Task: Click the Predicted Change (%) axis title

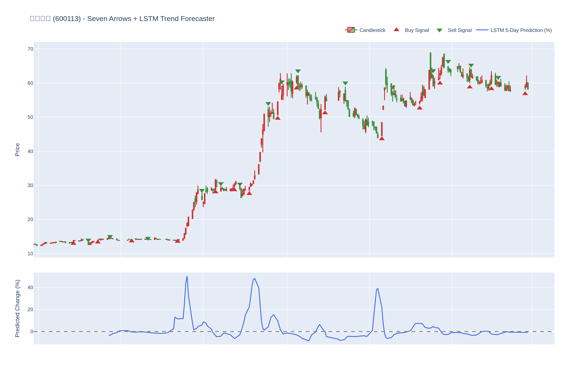Action: point(17,308)
